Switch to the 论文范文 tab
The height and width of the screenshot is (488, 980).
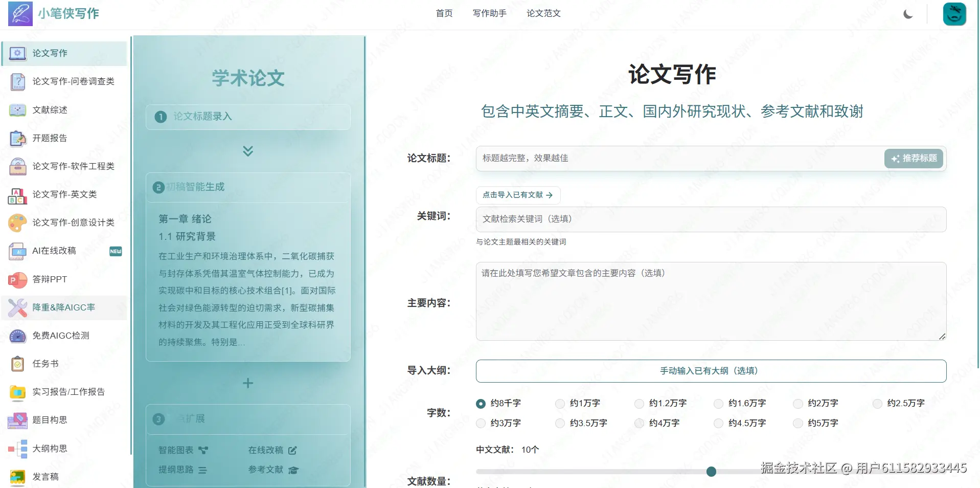pos(543,13)
